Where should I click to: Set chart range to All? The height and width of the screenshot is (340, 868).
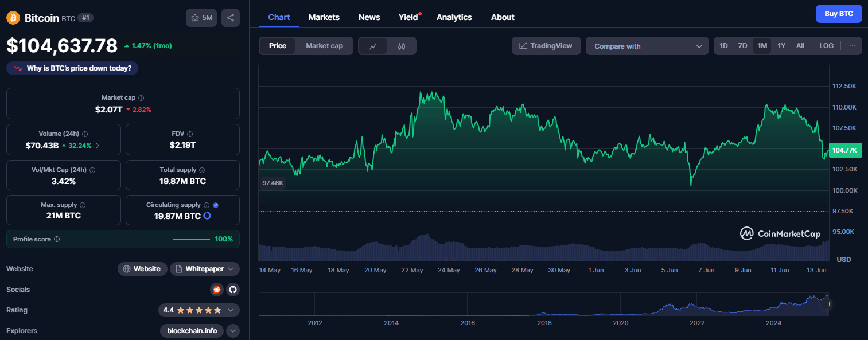click(x=800, y=46)
